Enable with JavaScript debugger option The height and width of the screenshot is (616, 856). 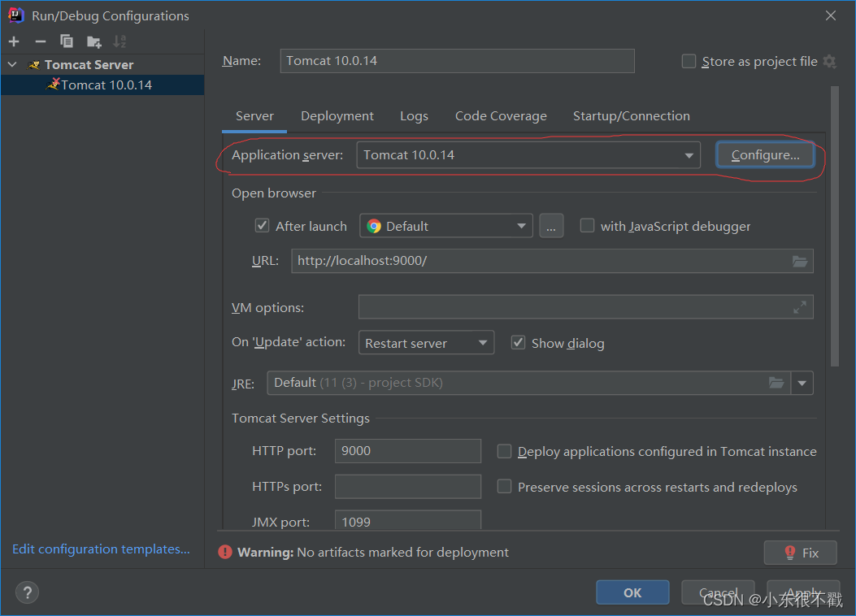[587, 226]
